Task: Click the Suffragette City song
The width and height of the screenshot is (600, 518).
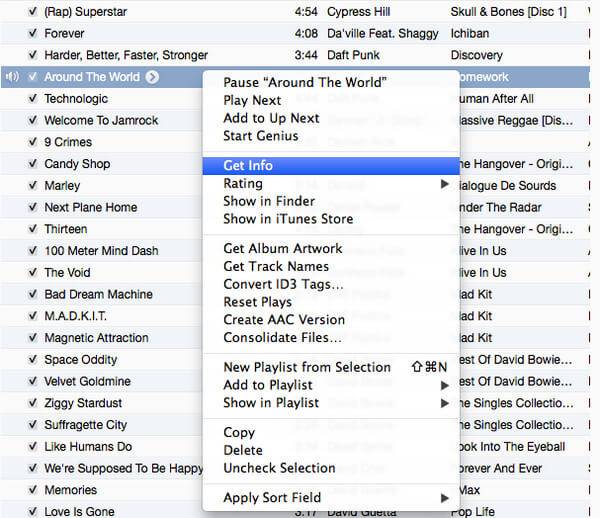Action: click(x=86, y=425)
